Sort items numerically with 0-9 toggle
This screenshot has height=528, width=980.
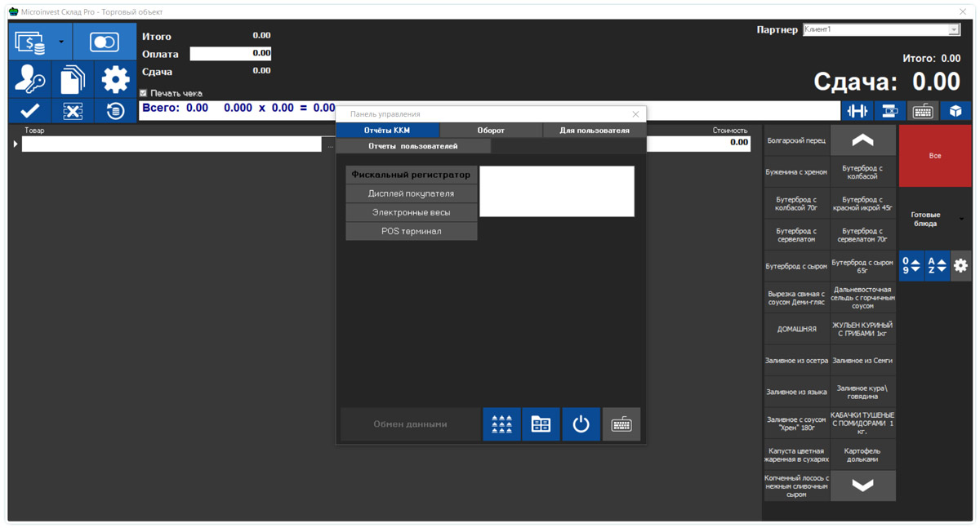[x=911, y=266]
